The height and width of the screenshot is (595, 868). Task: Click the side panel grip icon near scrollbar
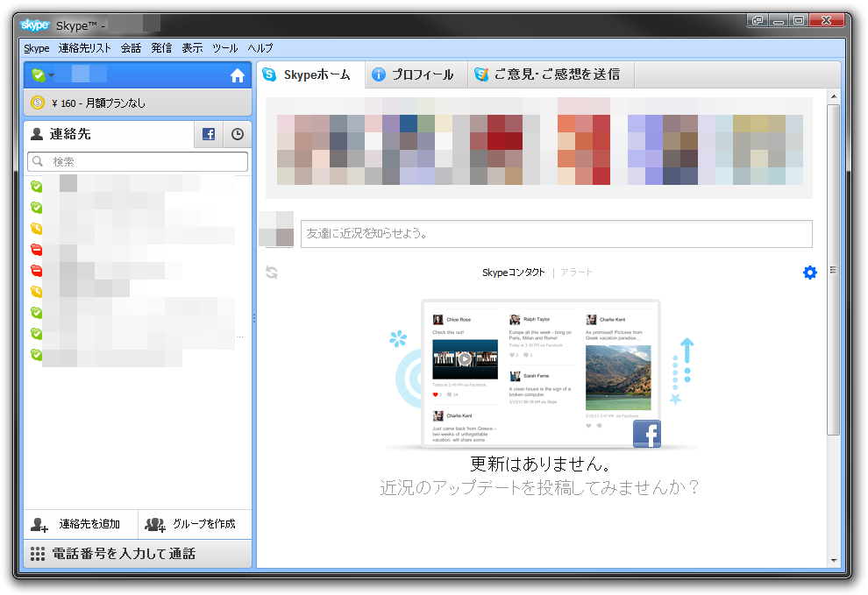coord(833,270)
